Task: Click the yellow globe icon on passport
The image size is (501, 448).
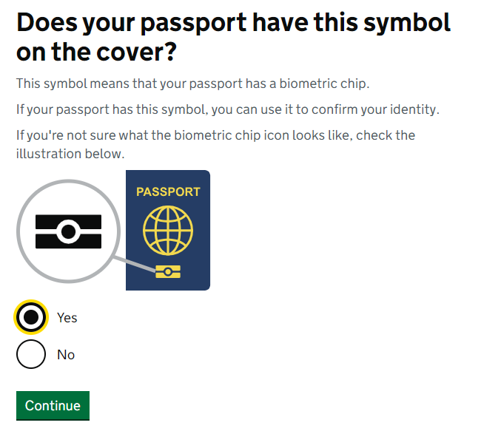Action: (x=168, y=229)
